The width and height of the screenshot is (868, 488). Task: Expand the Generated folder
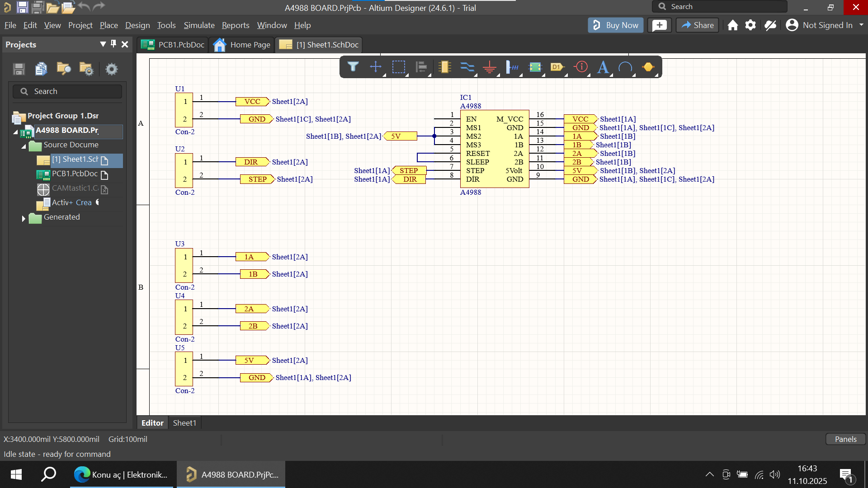point(24,218)
